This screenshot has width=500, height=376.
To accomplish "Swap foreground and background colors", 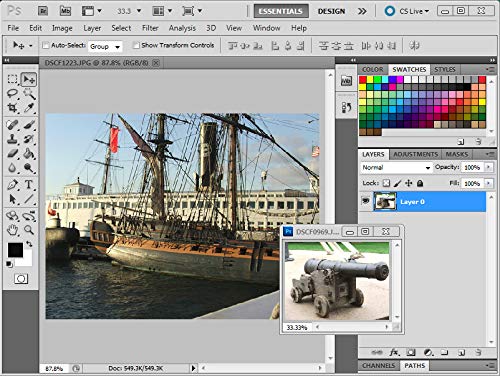I will tap(29, 244).
